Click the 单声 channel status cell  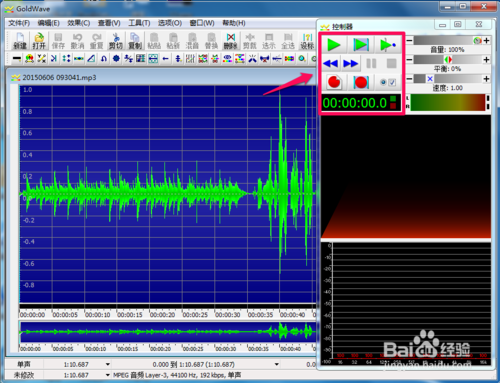click(24, 364)
